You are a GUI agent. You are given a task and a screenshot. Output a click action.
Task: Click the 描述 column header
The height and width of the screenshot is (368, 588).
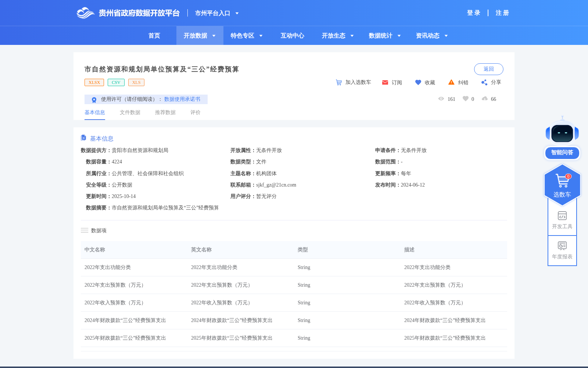pyautogui.click(x=409, y=250)
